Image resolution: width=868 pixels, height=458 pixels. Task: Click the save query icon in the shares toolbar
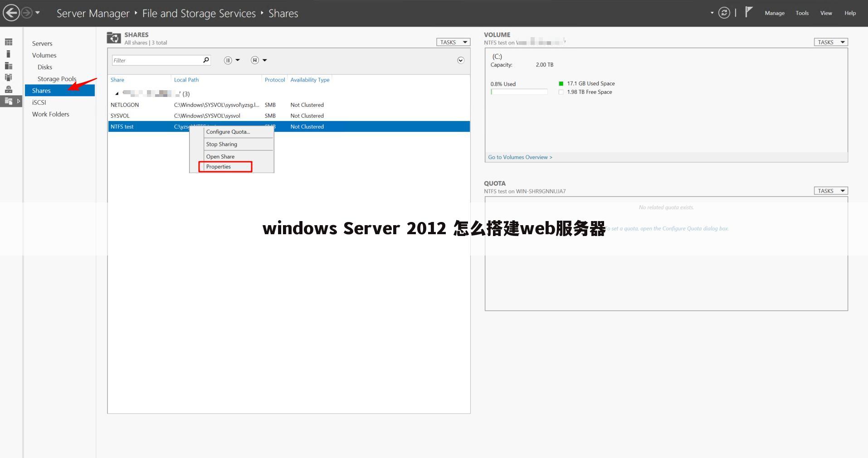(x=255, y=60)
